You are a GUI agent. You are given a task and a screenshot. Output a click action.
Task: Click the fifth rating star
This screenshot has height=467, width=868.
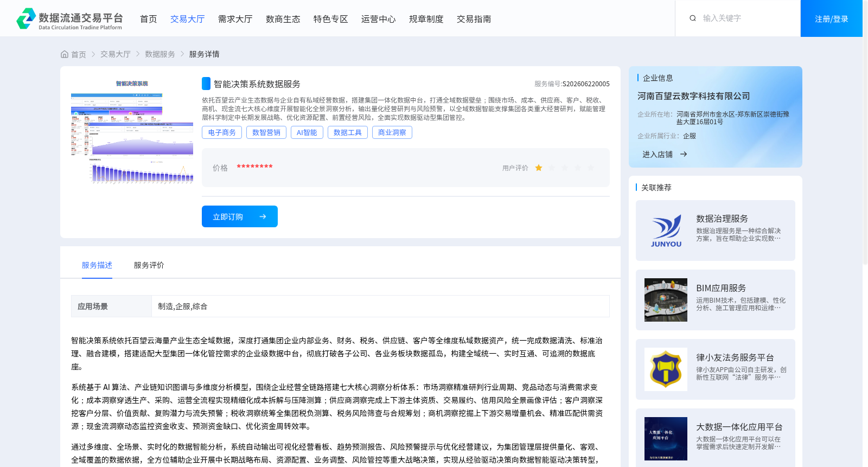coord(591,168)
